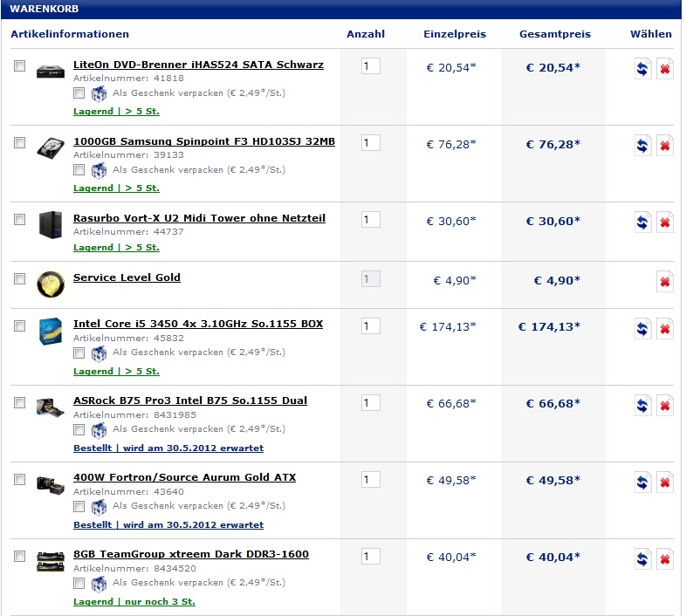This screenshot has height=616, width=686.
Task: Click ASRock 'Bestellt | wird am 30.5.2012 erwartet' link
Action: (168, 448)
